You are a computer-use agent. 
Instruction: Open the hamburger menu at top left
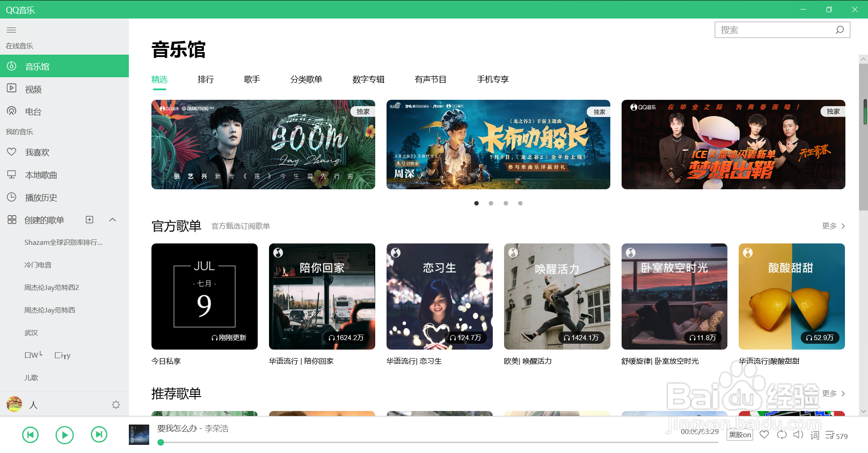11,30
